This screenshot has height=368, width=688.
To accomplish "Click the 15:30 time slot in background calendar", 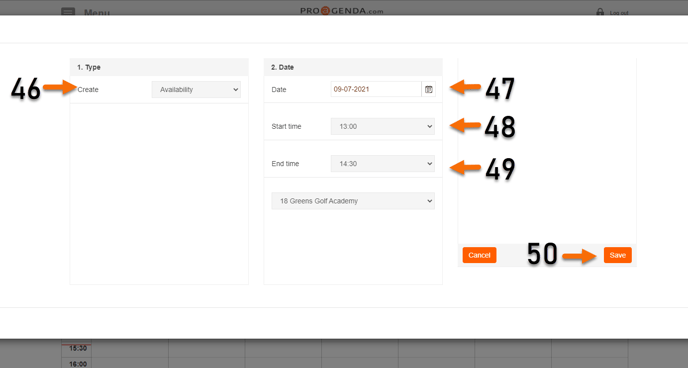I will [78, 348].
